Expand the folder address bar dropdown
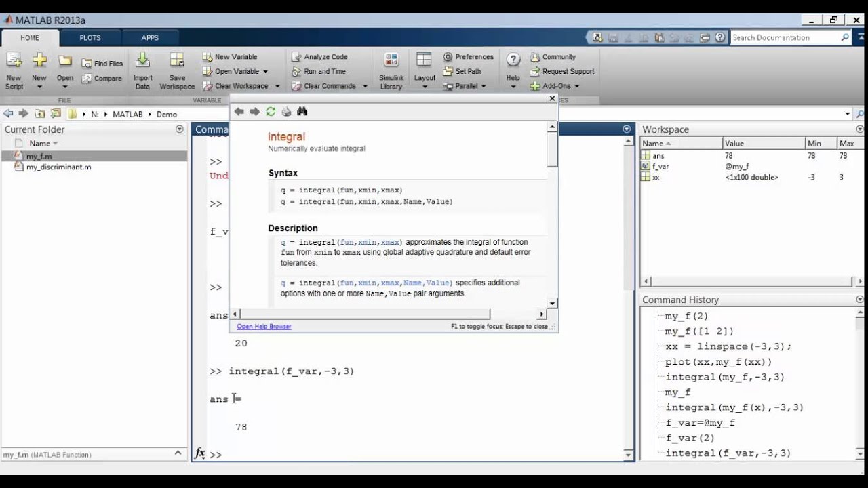 pos(848,114)
